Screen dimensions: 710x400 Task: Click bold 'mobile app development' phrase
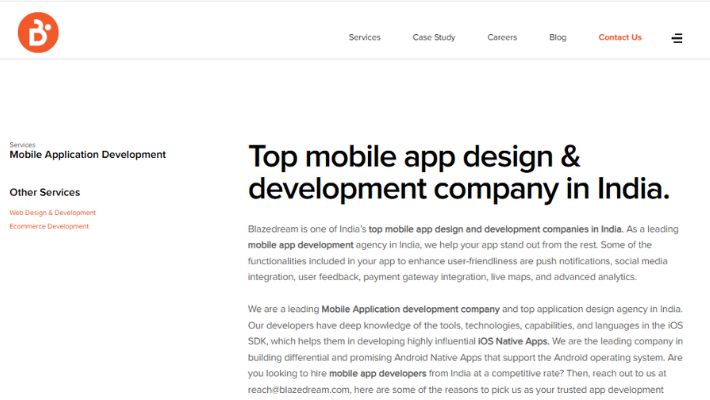click(300, 245)
